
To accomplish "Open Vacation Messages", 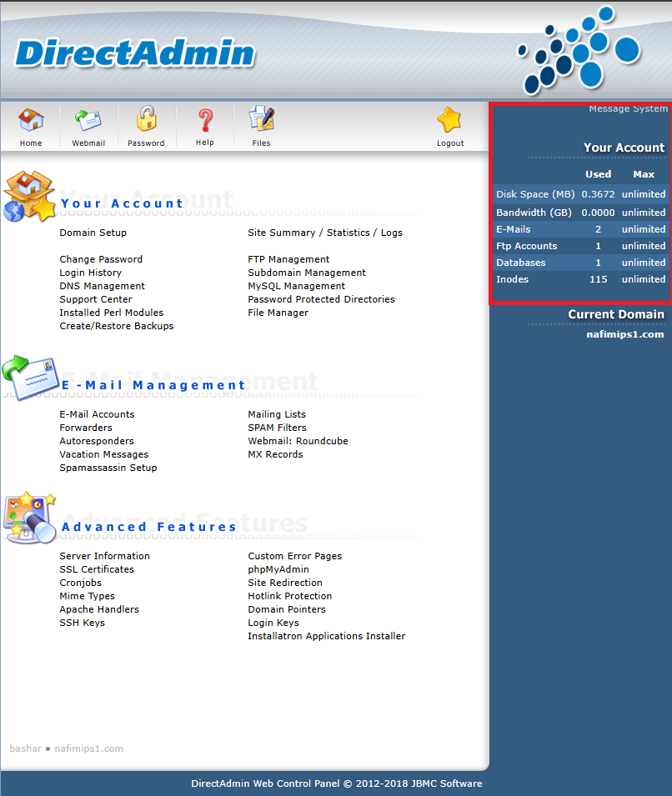I will click(104, 454).
